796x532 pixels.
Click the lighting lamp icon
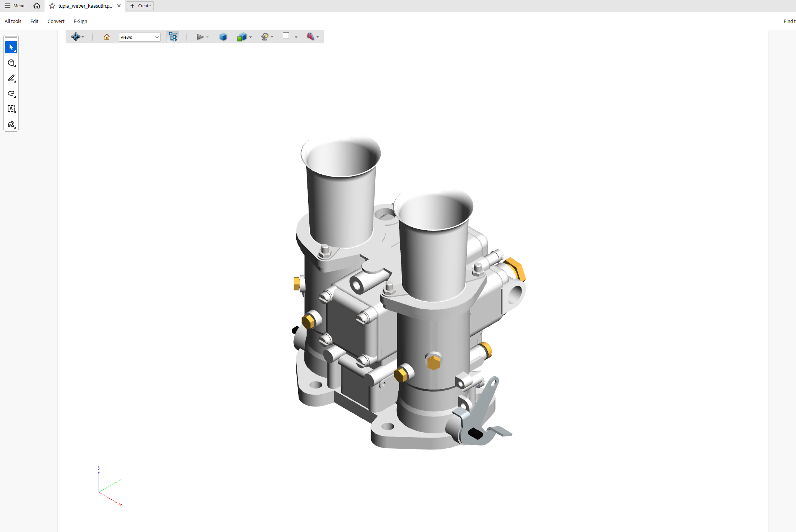(x=265, y=37)
